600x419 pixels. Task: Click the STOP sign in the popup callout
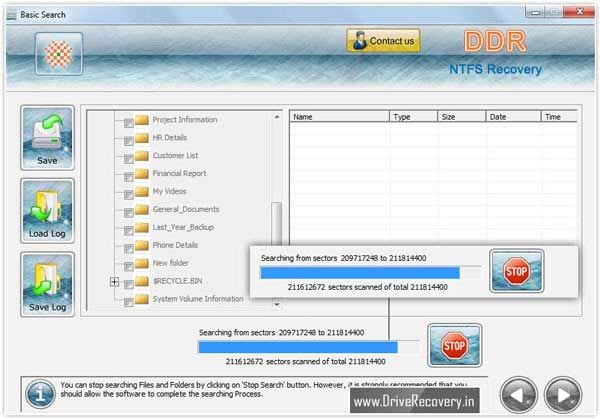[x=517, y=271]
